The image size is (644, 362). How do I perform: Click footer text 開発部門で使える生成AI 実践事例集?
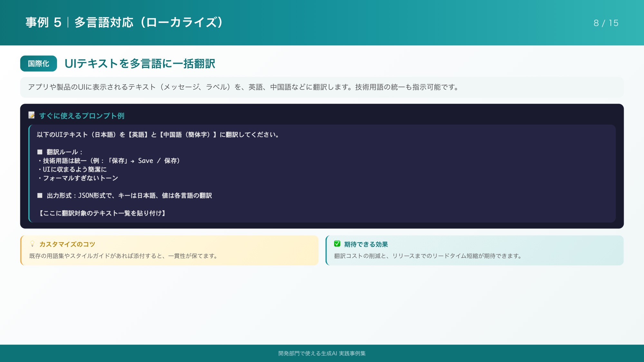322,353
